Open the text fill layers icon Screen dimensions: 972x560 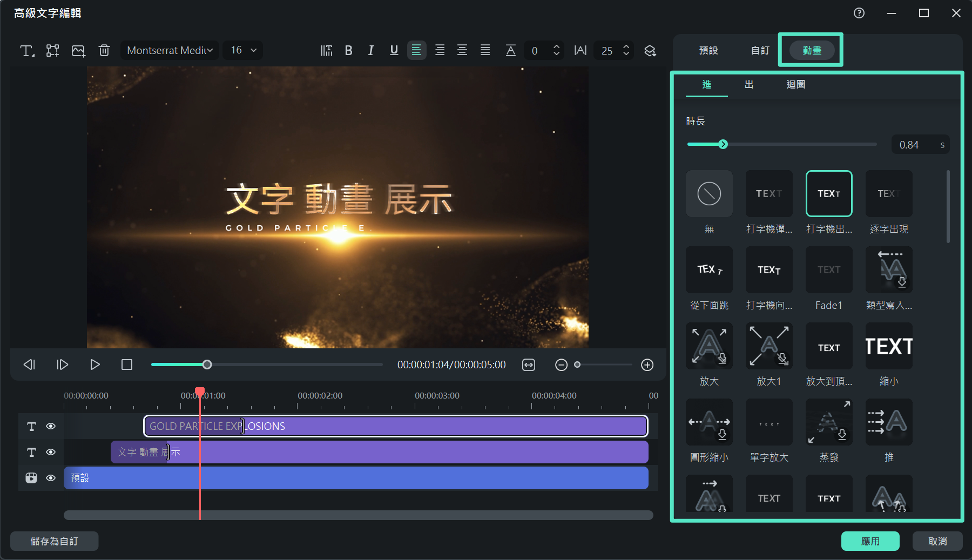[650, 51]
